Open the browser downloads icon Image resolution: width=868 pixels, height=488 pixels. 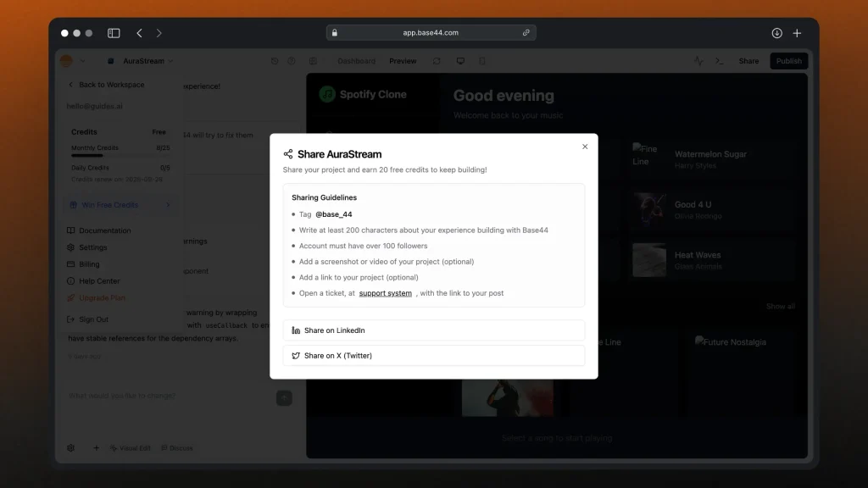click(x=776, y=33)
